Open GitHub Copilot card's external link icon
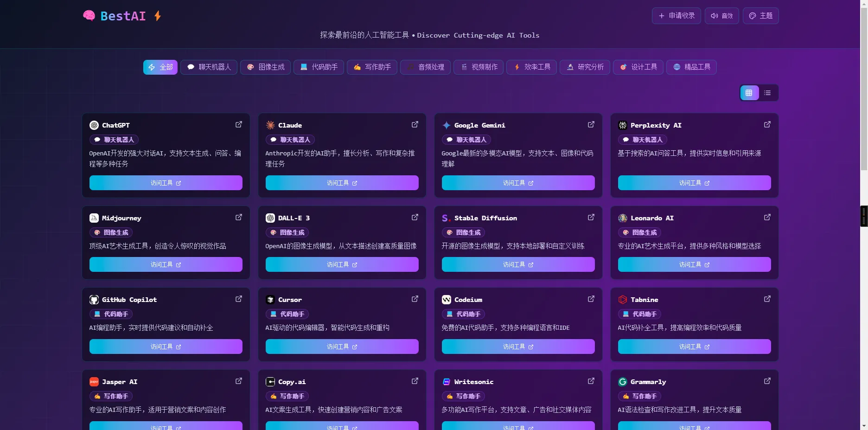This screenshot has height=430, width=868. pos(239,299)
